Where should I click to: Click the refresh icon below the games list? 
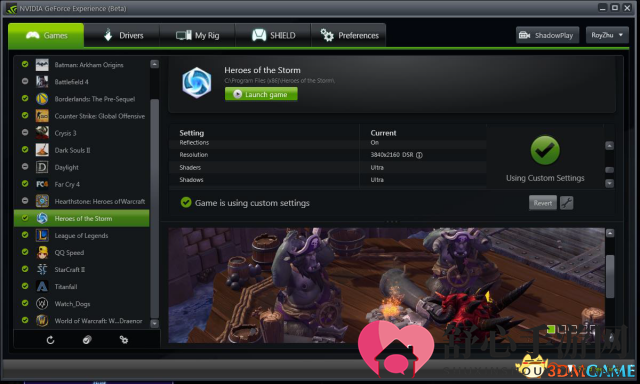pyautogui.click(x=50, y=340)
